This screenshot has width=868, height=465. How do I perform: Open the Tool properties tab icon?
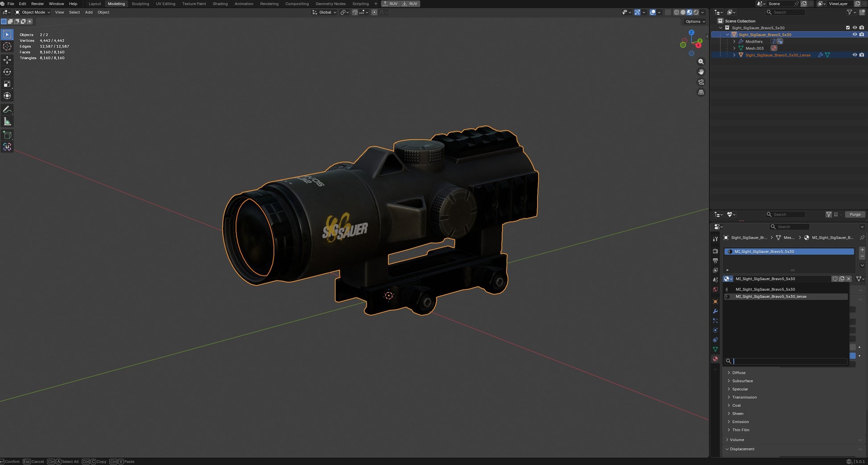(715, 239)
